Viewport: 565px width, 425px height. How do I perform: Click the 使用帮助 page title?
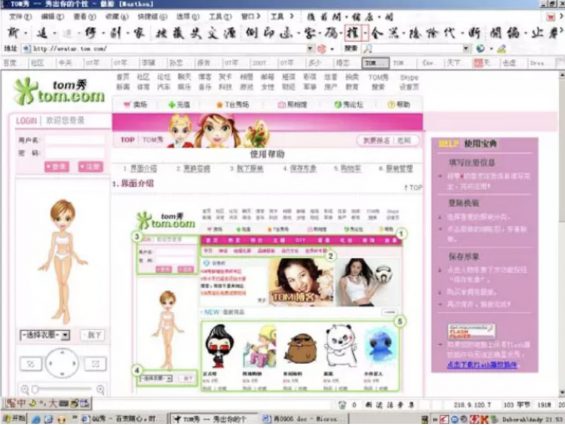point(267,154)
